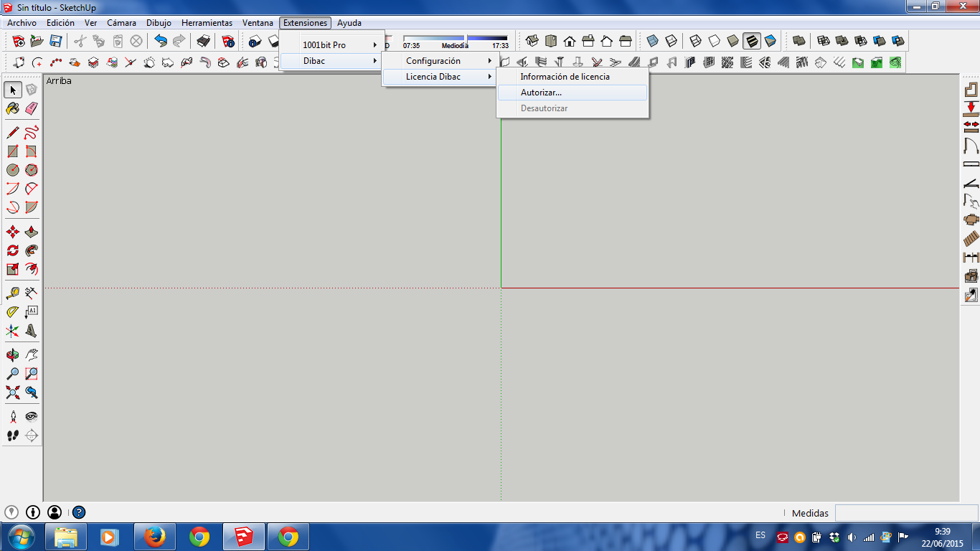Print the model with printer icon

coord(204,41)
